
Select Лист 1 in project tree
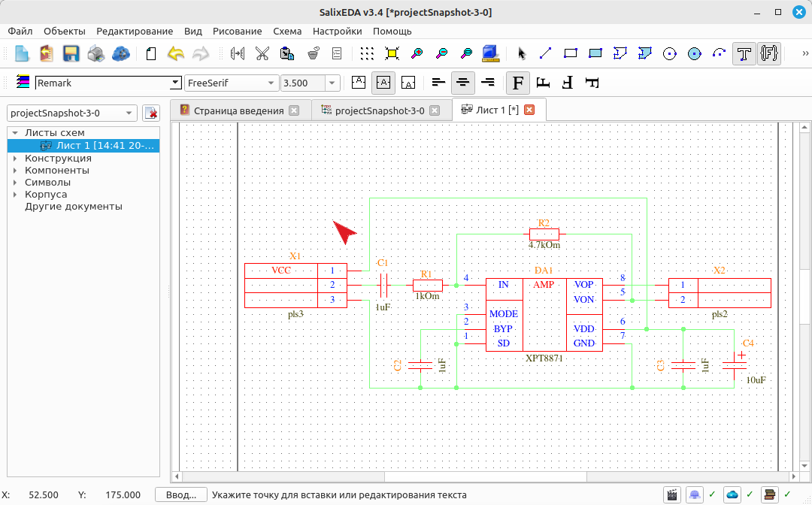pyautogui.click(x=83, y=146)
